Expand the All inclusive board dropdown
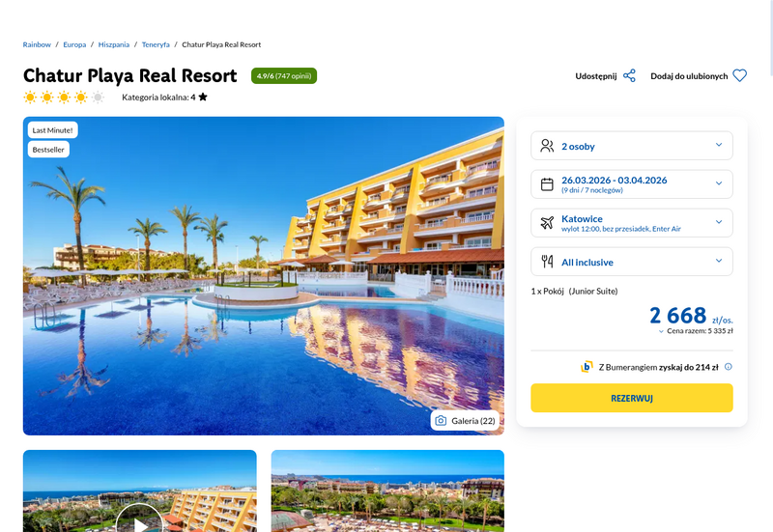 coord(632,262)
